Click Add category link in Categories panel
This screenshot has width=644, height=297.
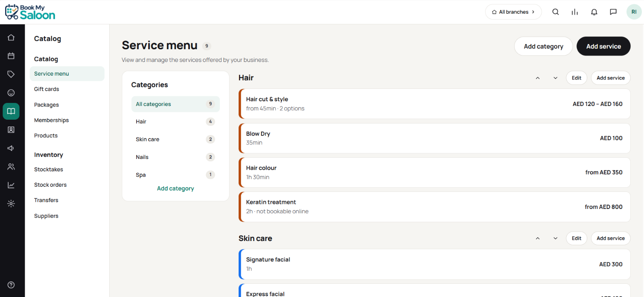pos(175,188)
